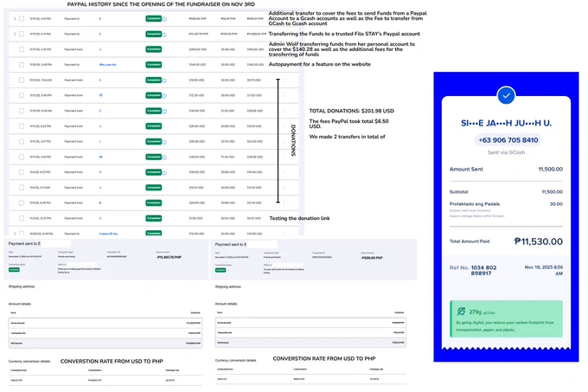Open payer K's name link
This screenshot has height=392, width=588.
tap(100, 202)
